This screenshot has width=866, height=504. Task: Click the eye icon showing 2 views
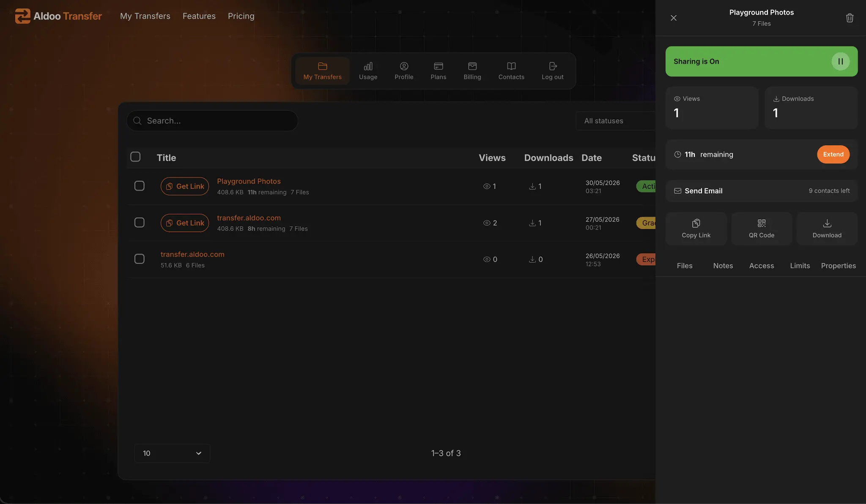tap(487, 223)
